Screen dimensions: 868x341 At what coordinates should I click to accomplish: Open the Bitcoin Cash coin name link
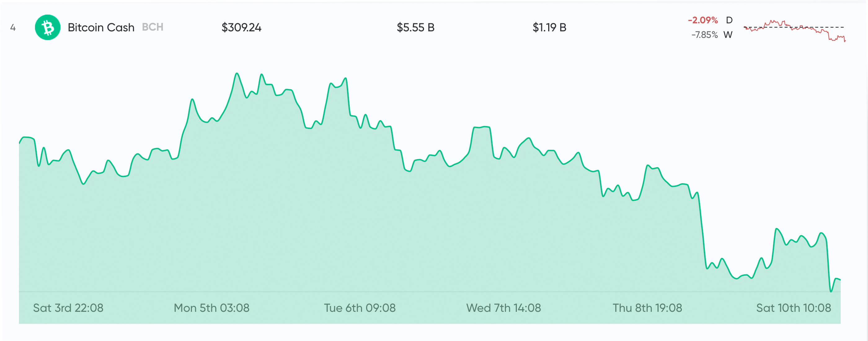click(101, 27)
